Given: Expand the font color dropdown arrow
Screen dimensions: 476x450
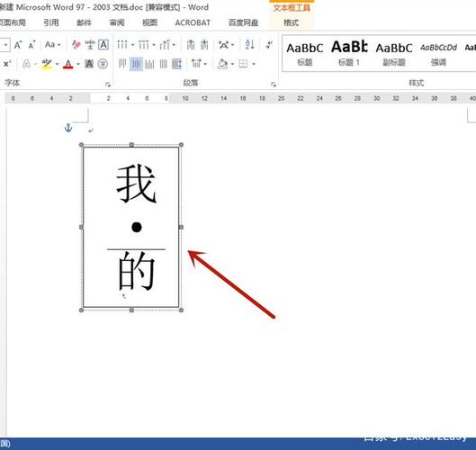Looking at the screenshot, I should point(78,64).
